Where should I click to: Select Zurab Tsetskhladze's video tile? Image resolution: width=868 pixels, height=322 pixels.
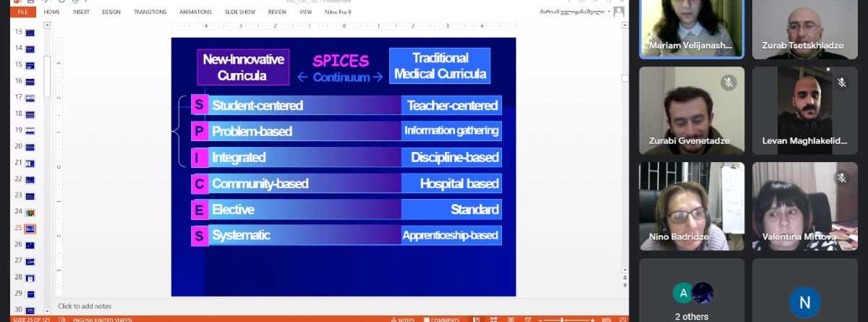click(806, 29)
